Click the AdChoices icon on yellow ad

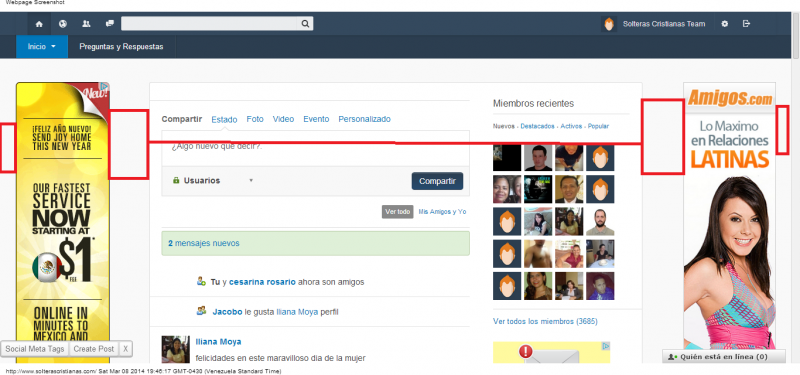point(104,87)
